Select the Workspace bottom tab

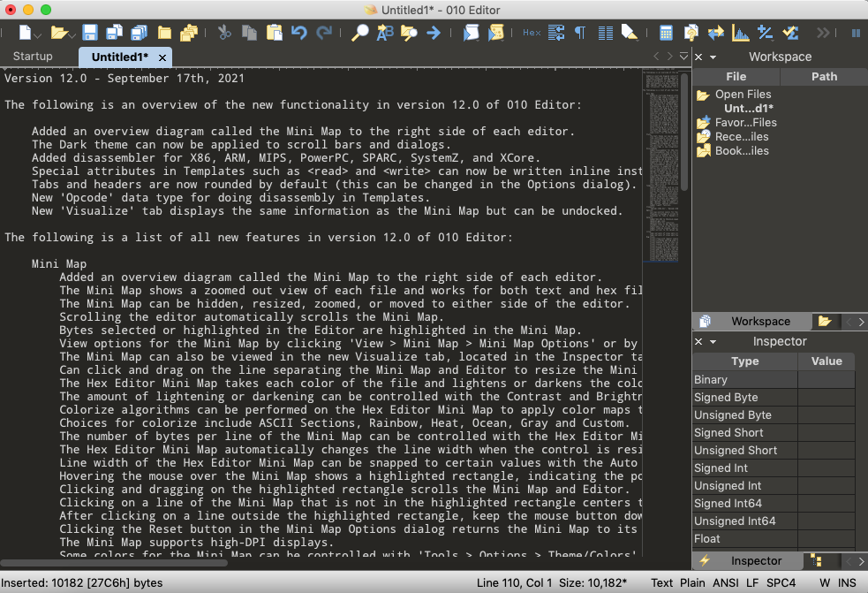[x=751, y=322]
